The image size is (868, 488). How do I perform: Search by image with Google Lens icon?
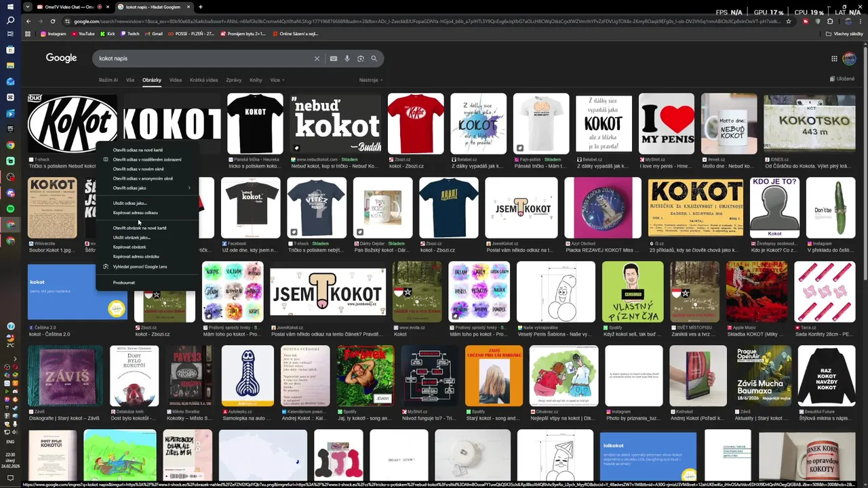(361, 58)
